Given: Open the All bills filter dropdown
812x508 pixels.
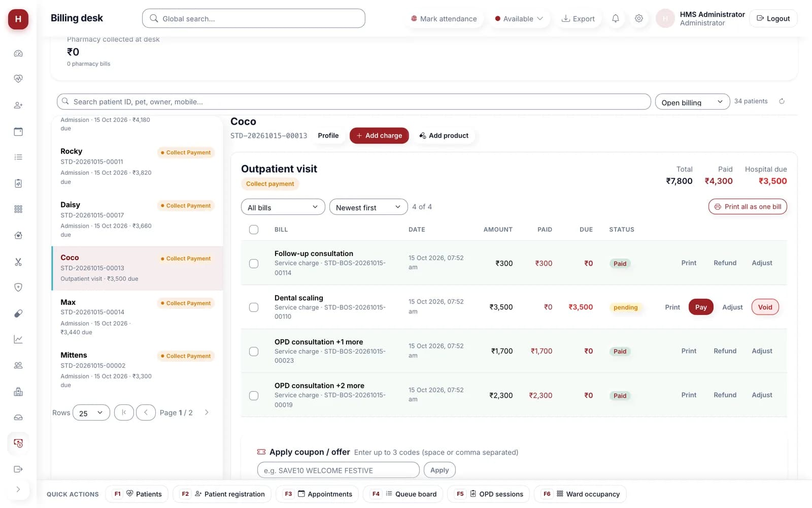Looking at the screenshot, I should point(283,207).
